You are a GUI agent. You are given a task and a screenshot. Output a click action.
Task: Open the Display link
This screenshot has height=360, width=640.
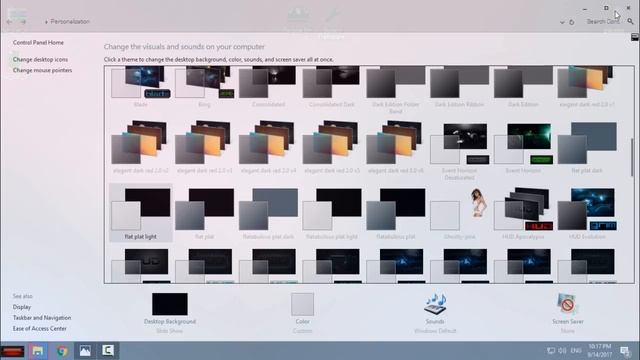(x=22, y=307)
